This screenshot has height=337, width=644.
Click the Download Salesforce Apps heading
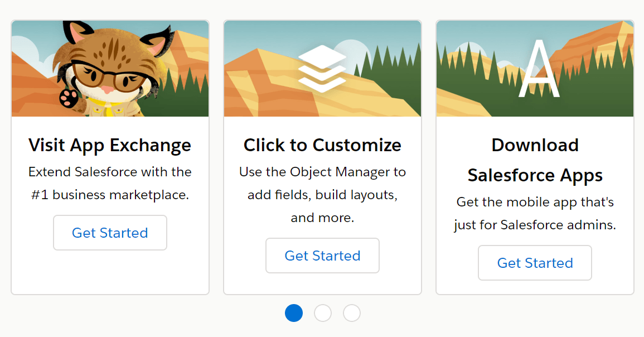click(x=535, y=160)
